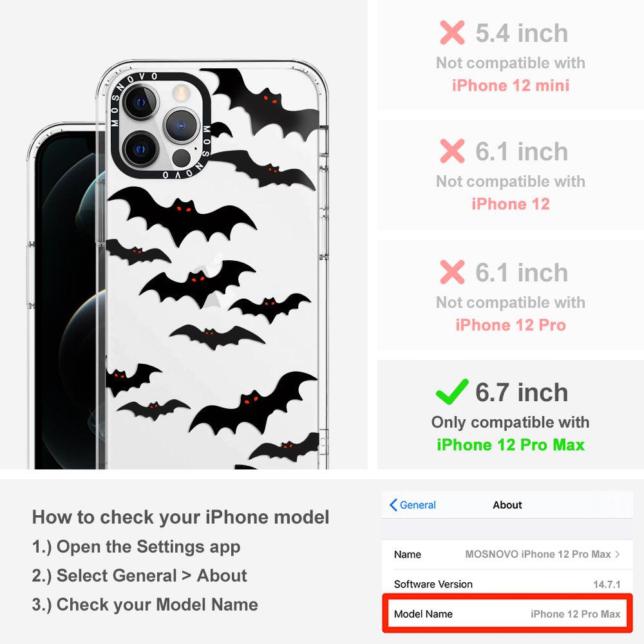Viewport: 644px width, 644px height.
Task: Click the red X beside 5.4 inch
Action: (x=452, y=32)
